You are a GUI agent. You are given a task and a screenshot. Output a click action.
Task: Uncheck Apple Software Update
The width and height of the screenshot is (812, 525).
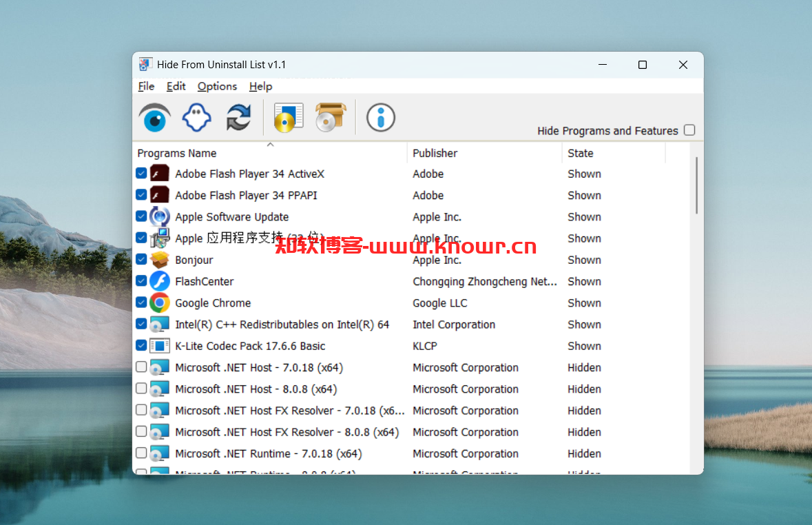(x=141, y=216)
